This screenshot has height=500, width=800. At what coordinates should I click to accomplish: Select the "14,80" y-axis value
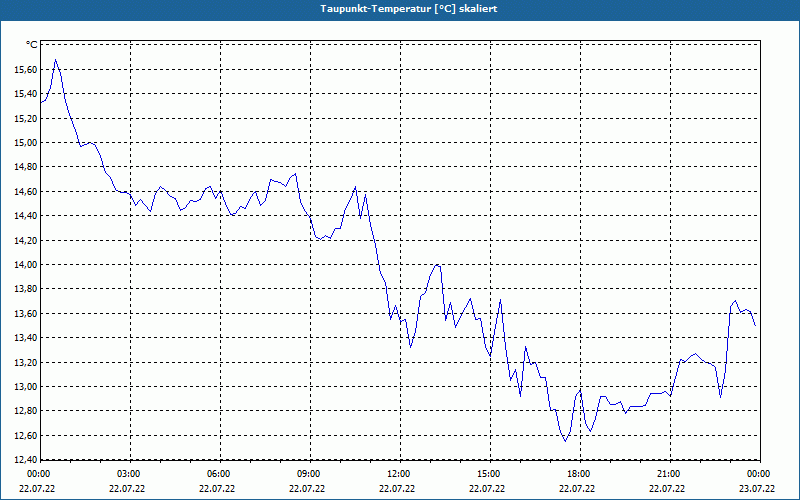(26, 167)
